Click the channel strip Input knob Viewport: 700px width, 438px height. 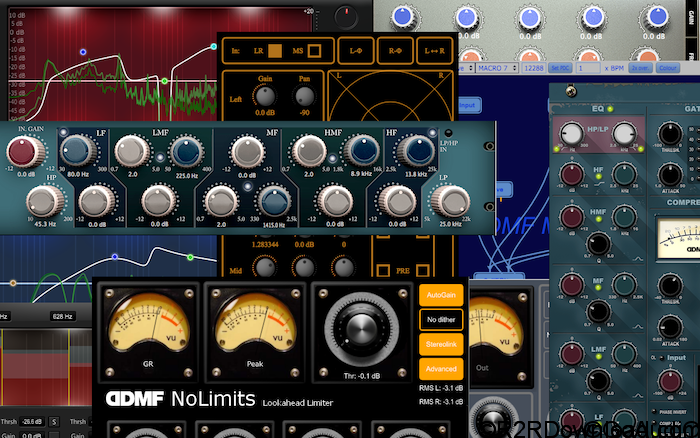pyautogui.click(x=670, y=381)
